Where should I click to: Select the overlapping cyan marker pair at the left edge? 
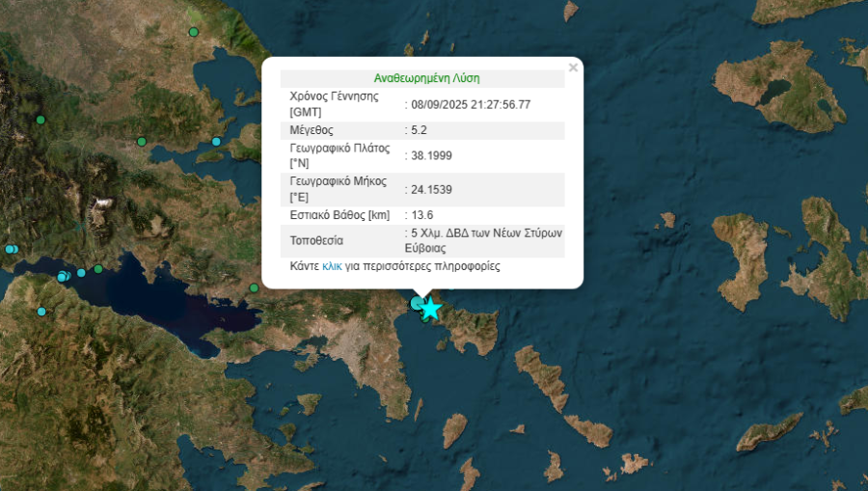[x=11, y=249]
